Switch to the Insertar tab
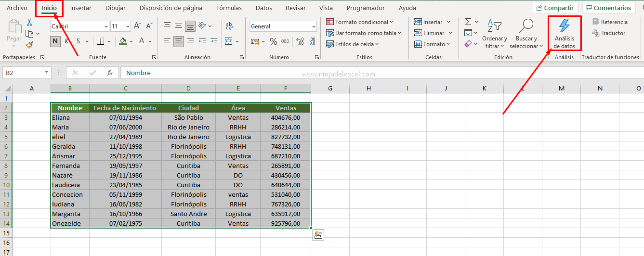 (x=81, y=8)
